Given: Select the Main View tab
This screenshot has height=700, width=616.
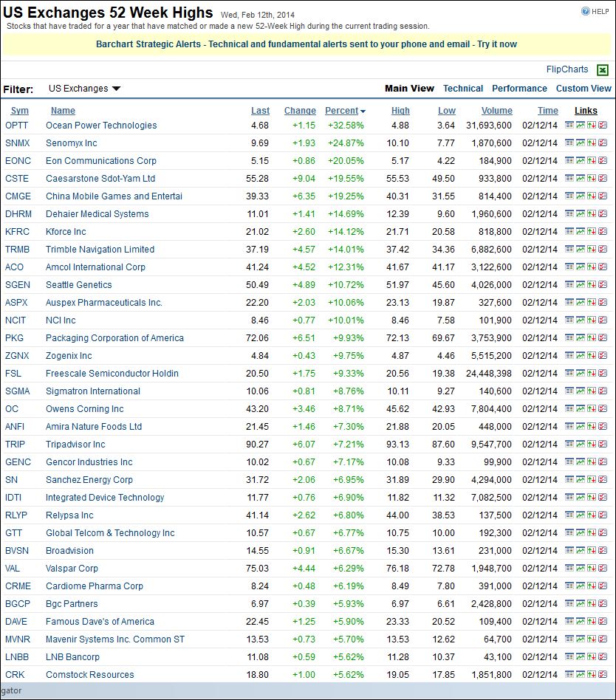Looking at the screenshot, I should (x=409, y=89).
